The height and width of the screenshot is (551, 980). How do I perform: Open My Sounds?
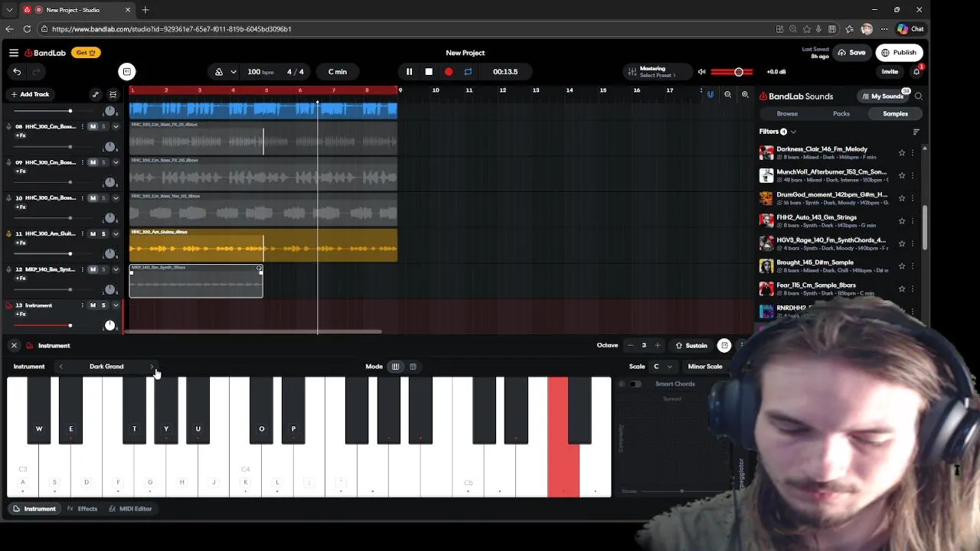(x=882, y=96)
